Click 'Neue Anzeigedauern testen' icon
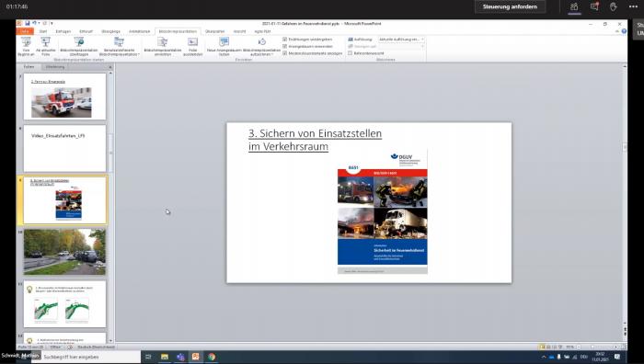The image size is (644, 364). 224,46
